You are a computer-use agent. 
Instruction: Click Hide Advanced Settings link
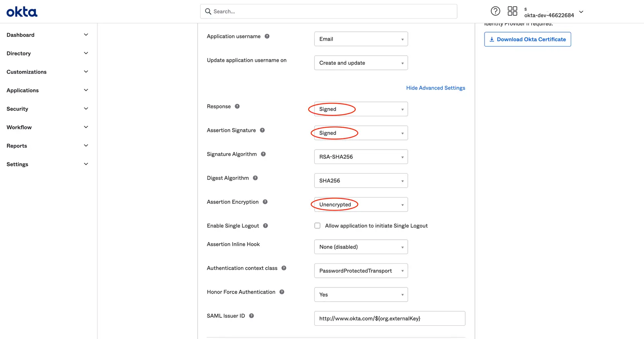(436, 88)
